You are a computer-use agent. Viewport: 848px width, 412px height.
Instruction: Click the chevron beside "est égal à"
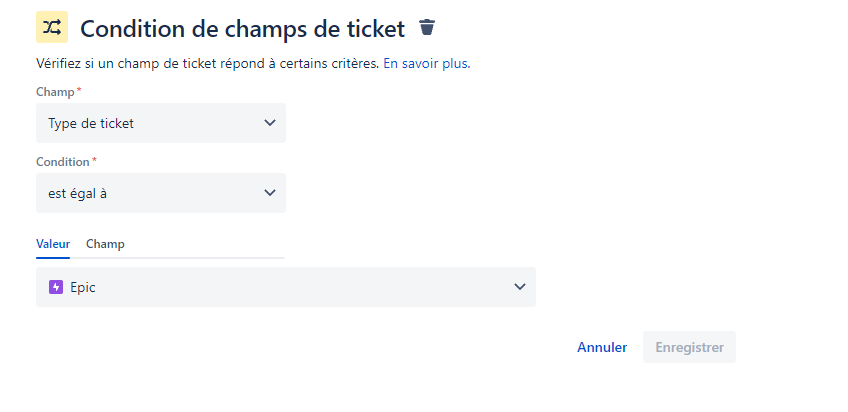269,193
